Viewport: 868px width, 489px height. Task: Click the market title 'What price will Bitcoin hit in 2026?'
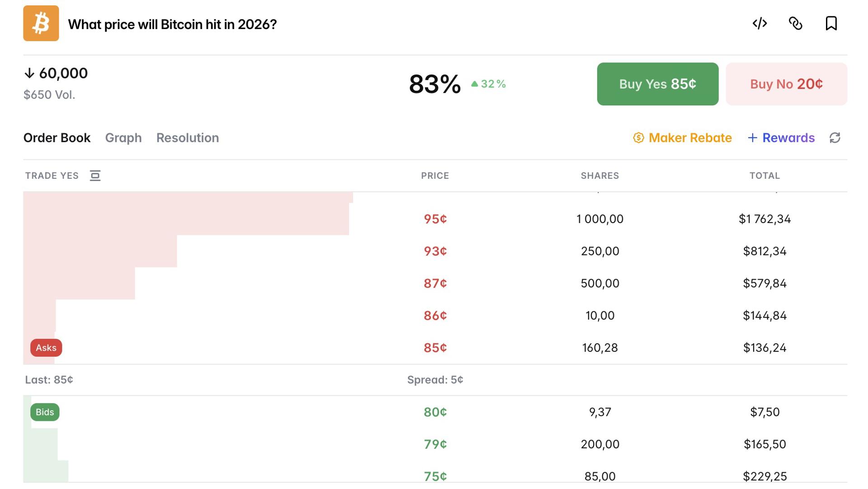click(x=172, y=24)
